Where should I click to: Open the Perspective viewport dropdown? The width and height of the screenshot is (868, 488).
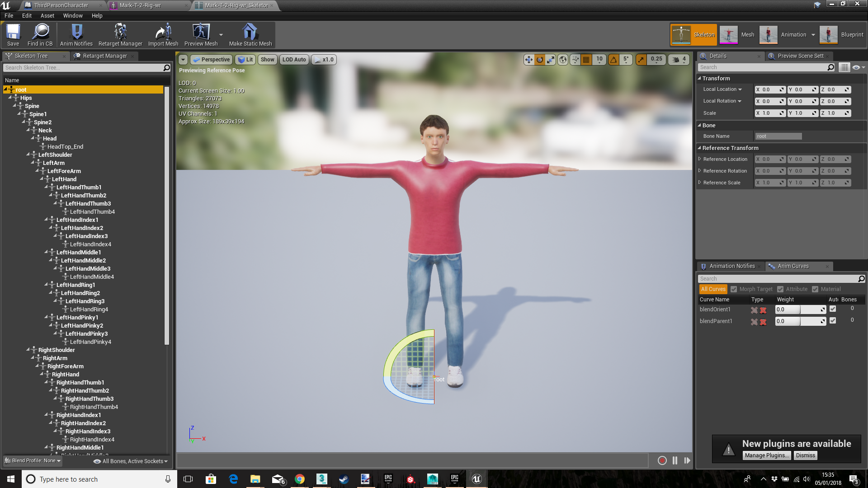pyautogui.click(x=211, y=60)
